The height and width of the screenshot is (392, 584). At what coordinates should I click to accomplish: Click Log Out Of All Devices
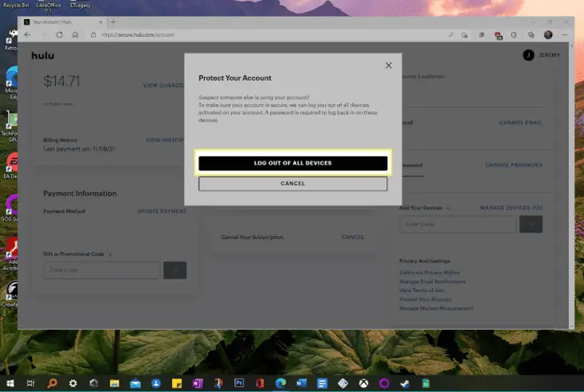tap(293, 163)
